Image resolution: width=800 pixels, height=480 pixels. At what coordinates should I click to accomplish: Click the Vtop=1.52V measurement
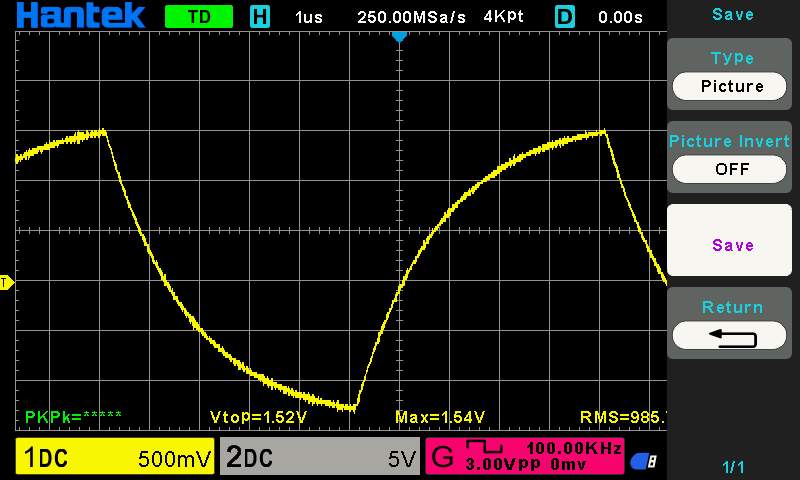click(258, 417)
